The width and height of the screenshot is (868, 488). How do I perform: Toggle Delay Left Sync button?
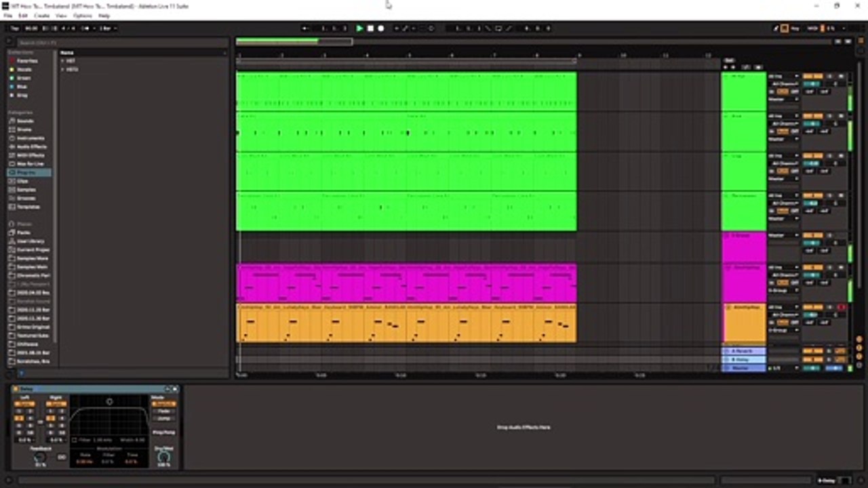24,404
